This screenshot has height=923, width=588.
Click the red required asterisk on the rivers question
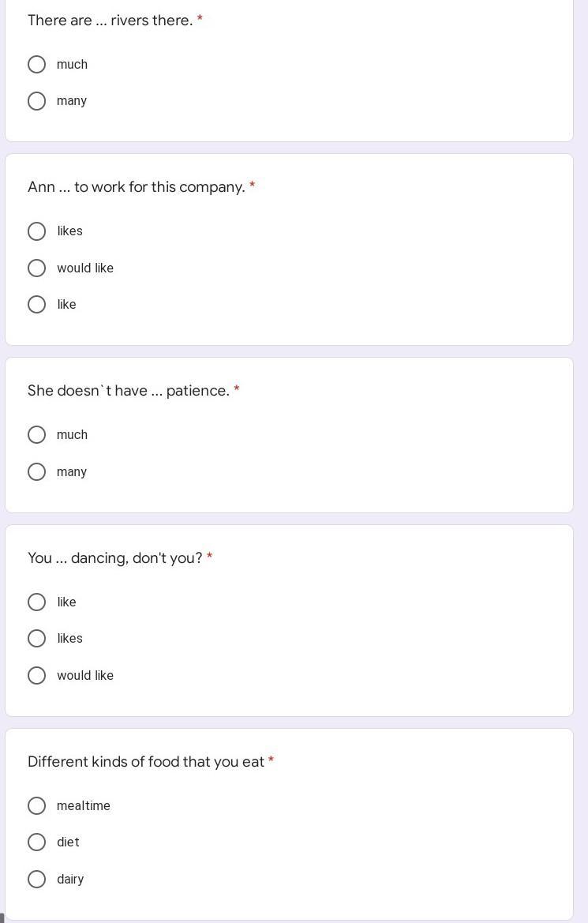tap(200, 18)
